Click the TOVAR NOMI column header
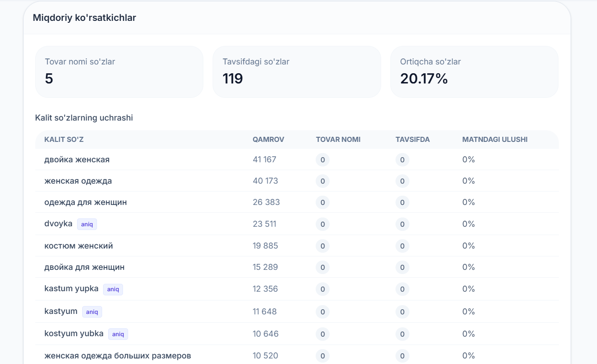 point(338,140)
